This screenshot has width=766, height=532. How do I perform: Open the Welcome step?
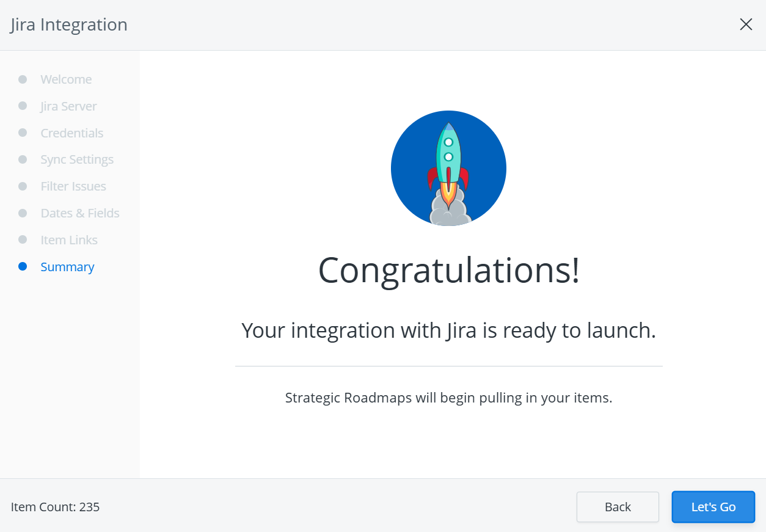point(66,79)
